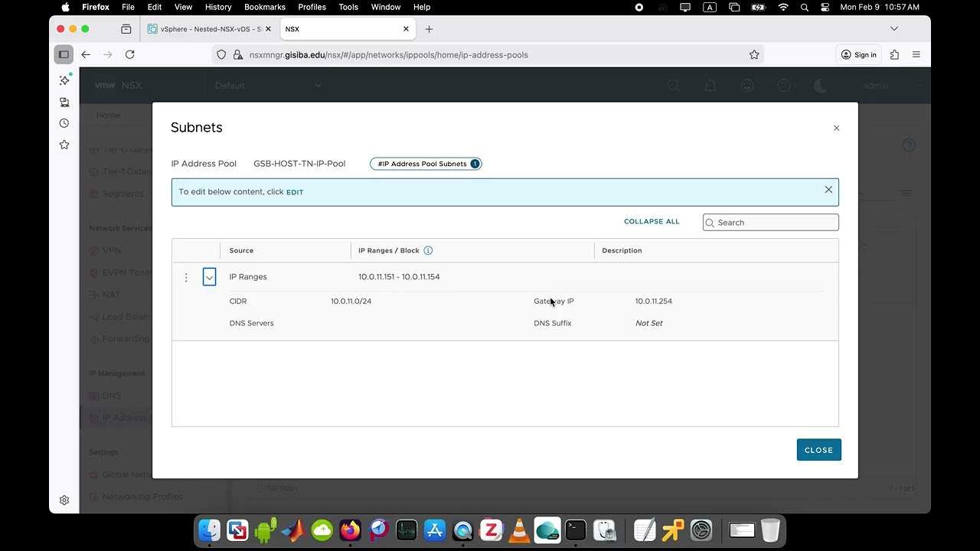This screenshot has height=551, width=980.
Task: Sort by the Source column header
Action: point(241,250)
